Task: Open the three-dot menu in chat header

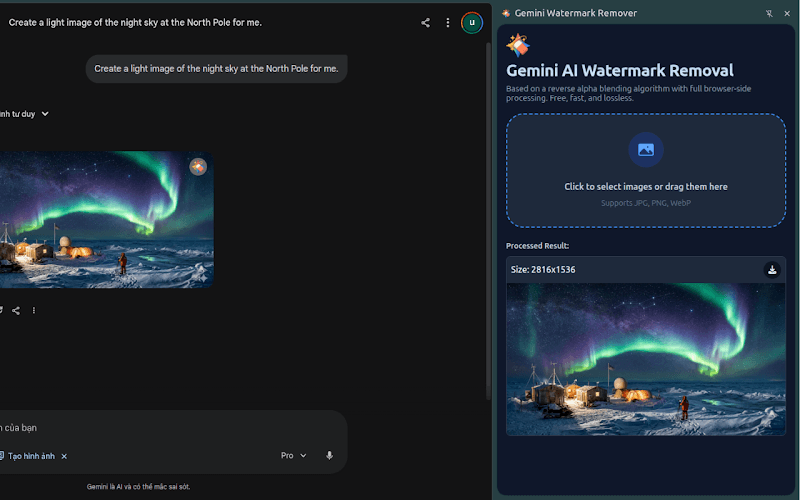Action: click(448, 22)
